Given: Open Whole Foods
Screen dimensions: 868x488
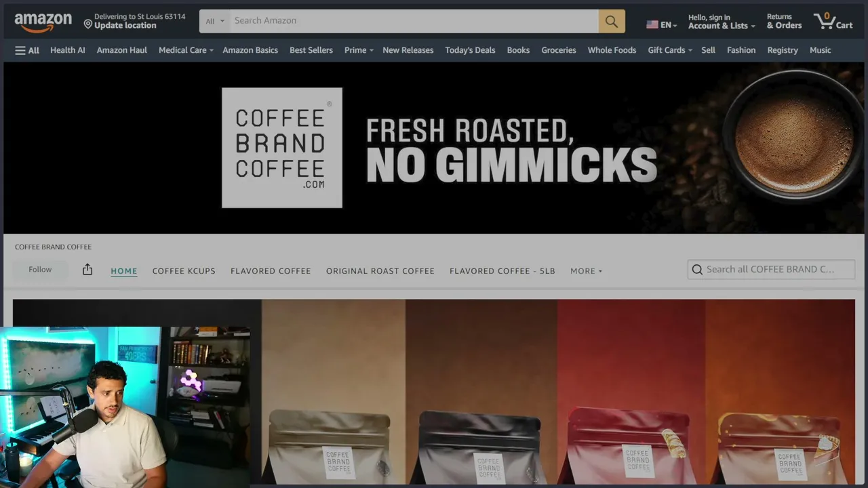Looking at the screenshot, I should click(612, 50).
